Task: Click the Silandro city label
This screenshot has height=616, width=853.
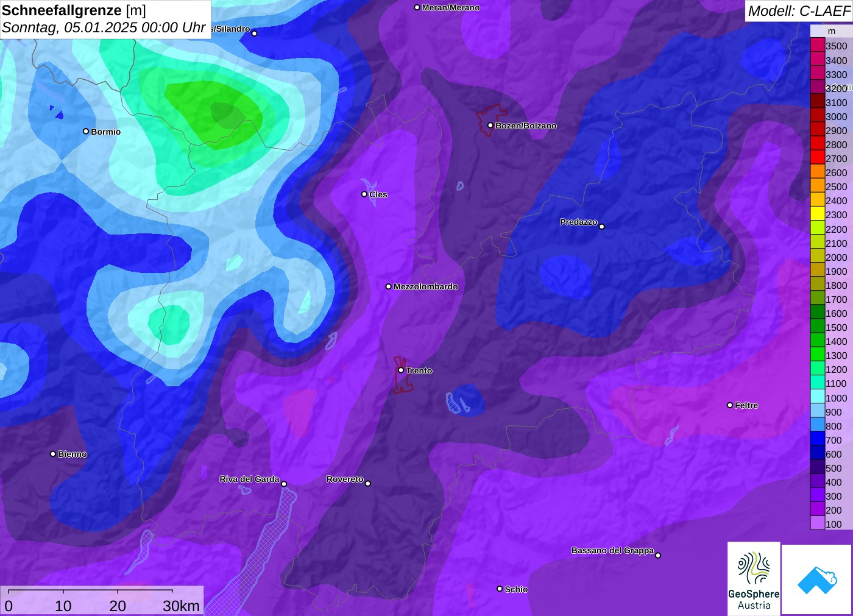Action: tap(232, 29)
